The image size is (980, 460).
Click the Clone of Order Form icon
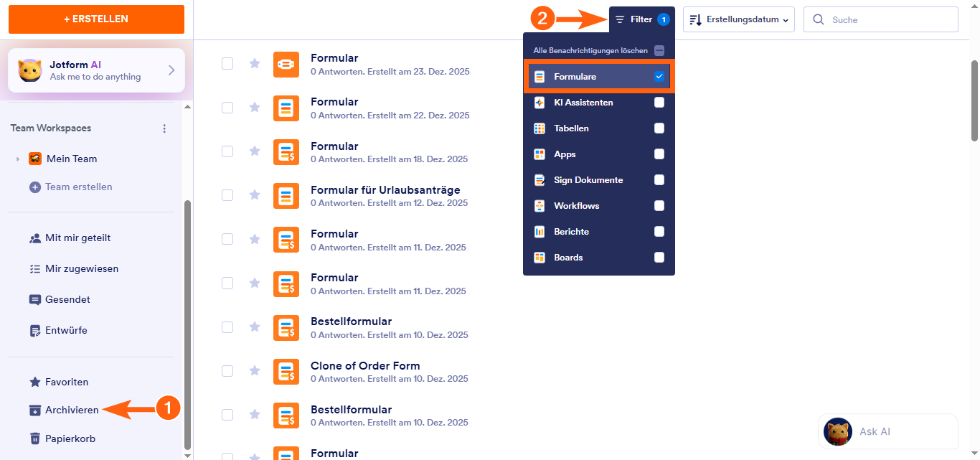pyautogui.click(x=286, y=372)
